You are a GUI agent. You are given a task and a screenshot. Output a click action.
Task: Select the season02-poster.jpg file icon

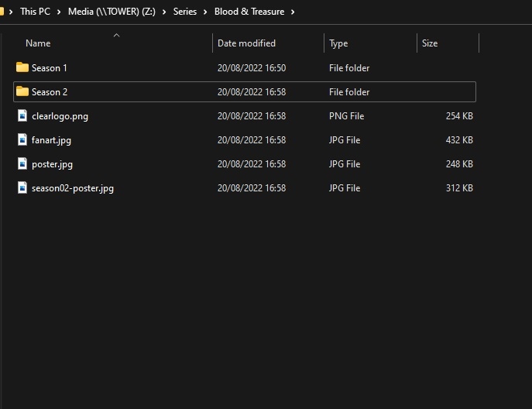(22, 188)
